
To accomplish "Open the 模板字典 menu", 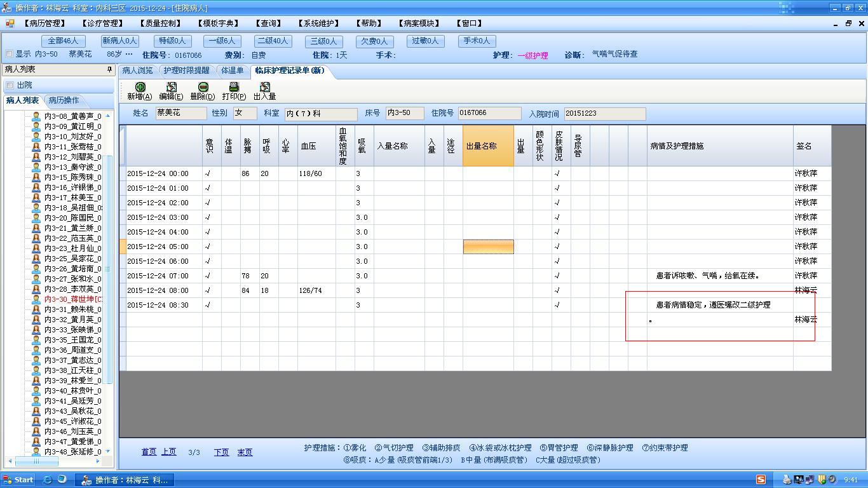I will click(218, 24).
